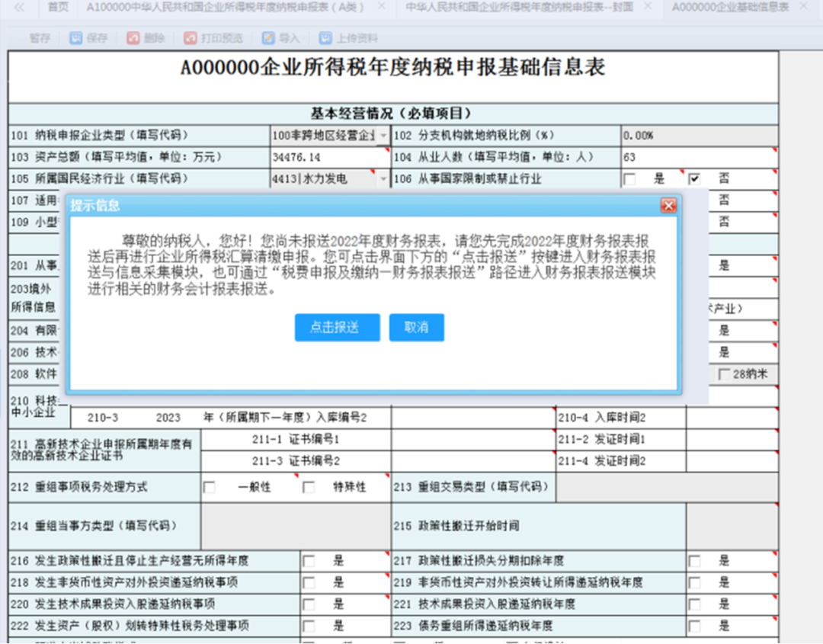This screenshot has width=823, height=644.
Task: Click the 上传资料 upload icon in toolbar
Action: (325, 38)
